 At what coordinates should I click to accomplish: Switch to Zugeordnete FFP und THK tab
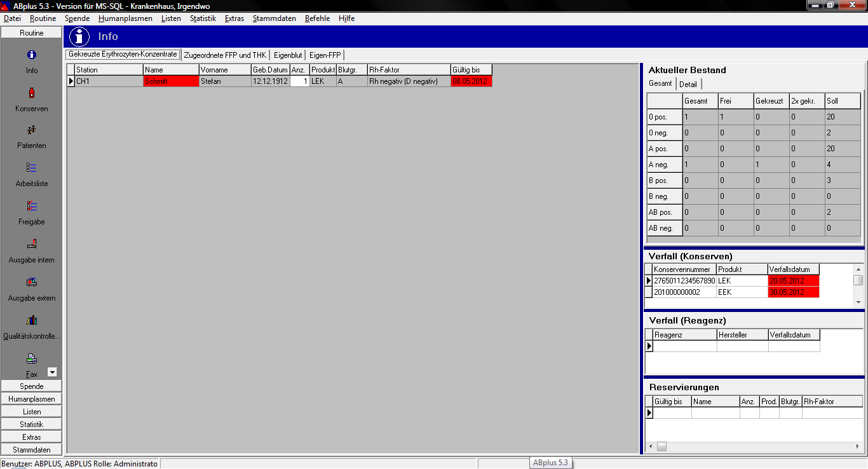tap(225, 55)
